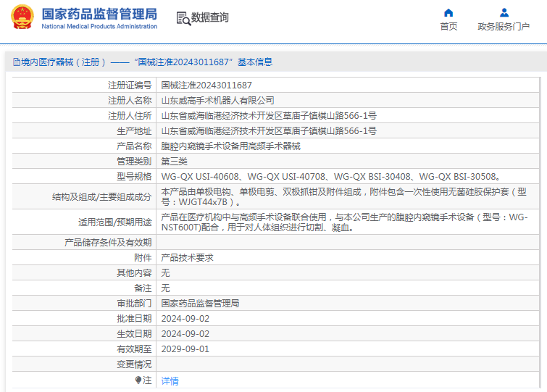
Task: Click 2024-09-02 in 生效日期 row
Action: pyautogui.click(x=185, y=334)
